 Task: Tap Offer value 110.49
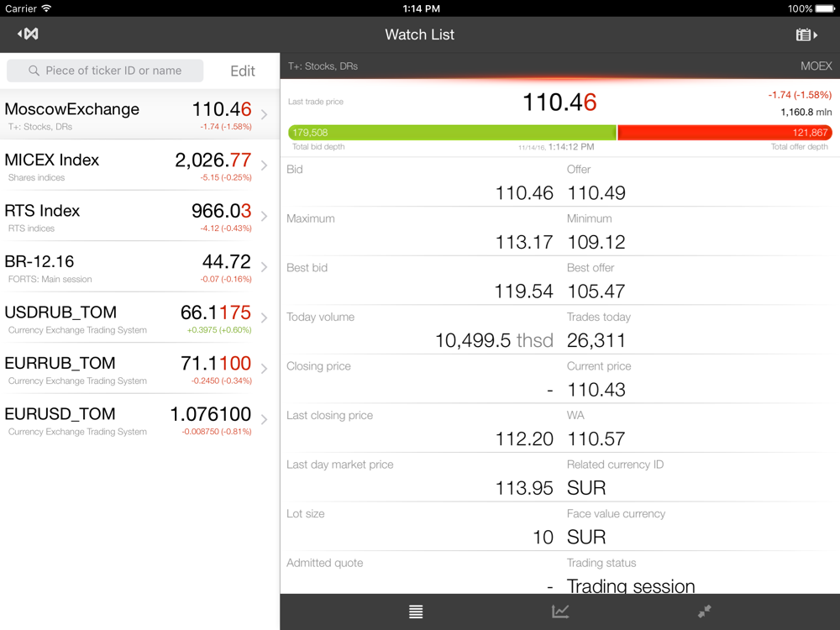tap(596, 193)
